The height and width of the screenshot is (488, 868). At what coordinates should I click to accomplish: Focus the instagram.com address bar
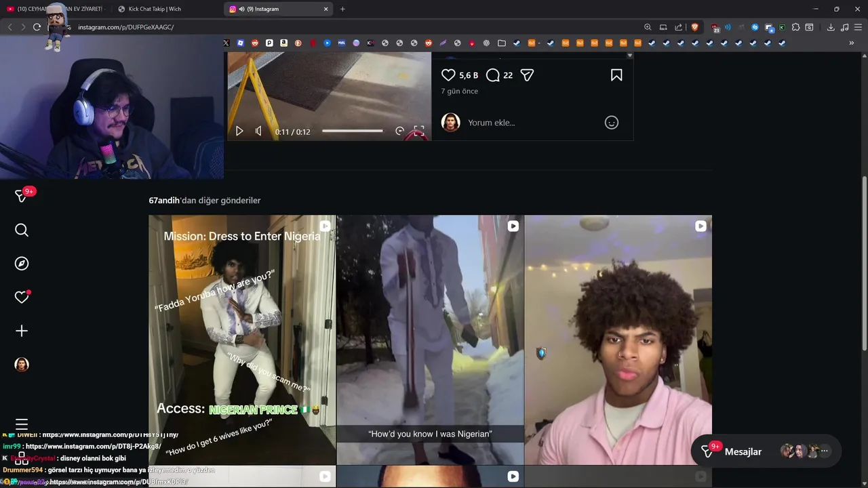click(x=353, y=27)
